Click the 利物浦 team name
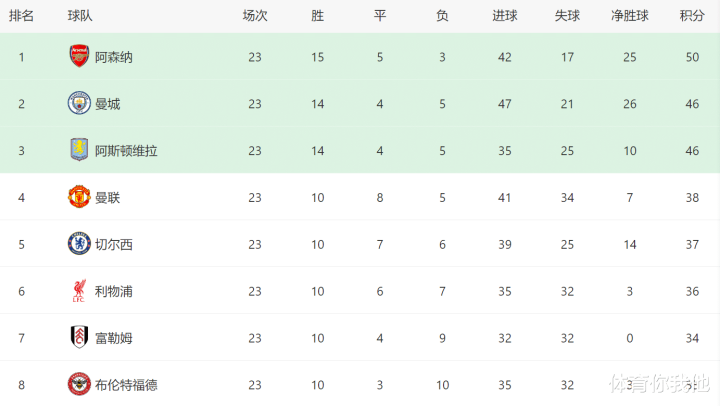Screen dimensions: 720x406 tap(114, 291)
